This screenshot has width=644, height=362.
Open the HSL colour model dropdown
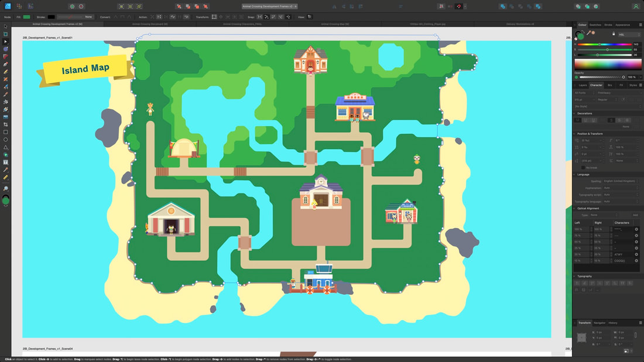click(x=629, y=35)
